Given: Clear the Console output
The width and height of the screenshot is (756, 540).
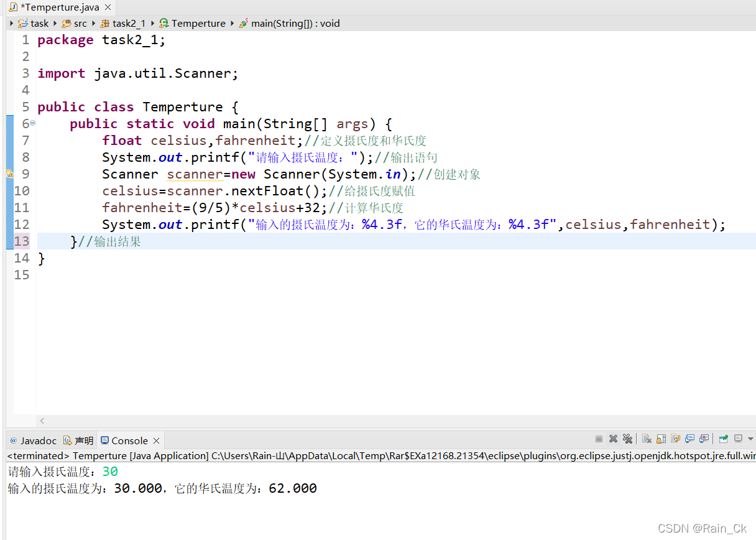Looking at the screenshot, I should pos(647,439).
